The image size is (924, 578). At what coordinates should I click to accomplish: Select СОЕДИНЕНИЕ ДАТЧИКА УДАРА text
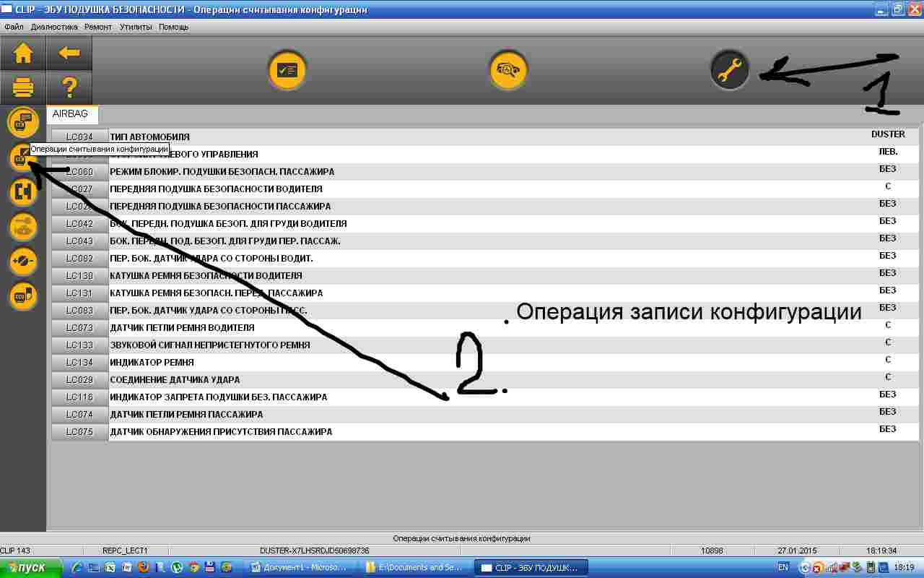175,379
